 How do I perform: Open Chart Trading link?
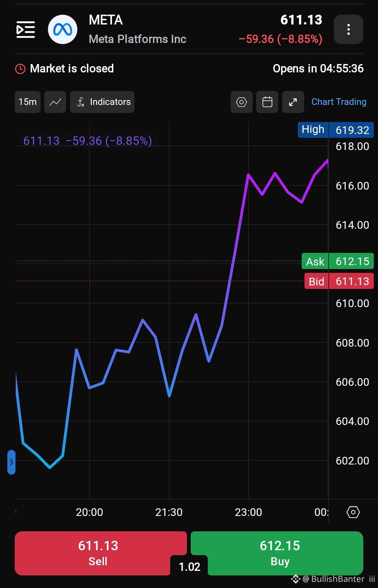tap(339, 102)
